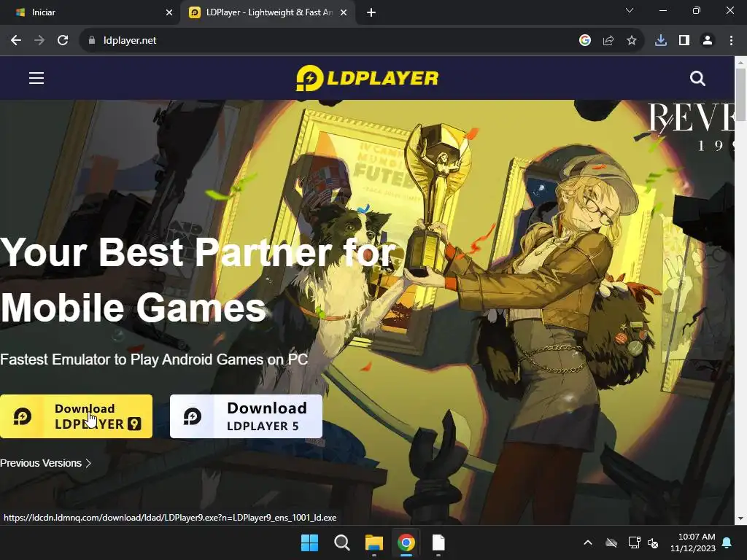This screenshot has height=560, width=747.
Task: Open the clock showing 10:07 AM
Action: pos(693,542)
